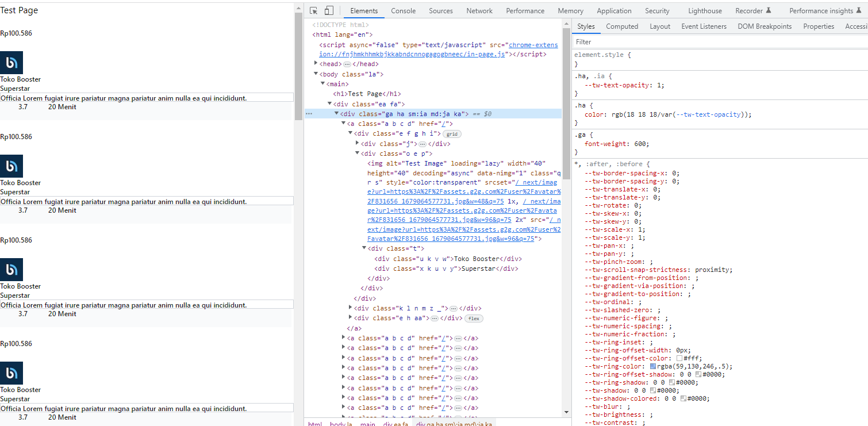The width and height of the screenshot is (868, 426).
Task: Open the DOM Breakpoints pane tab
Action: click(x=765, y=26)
